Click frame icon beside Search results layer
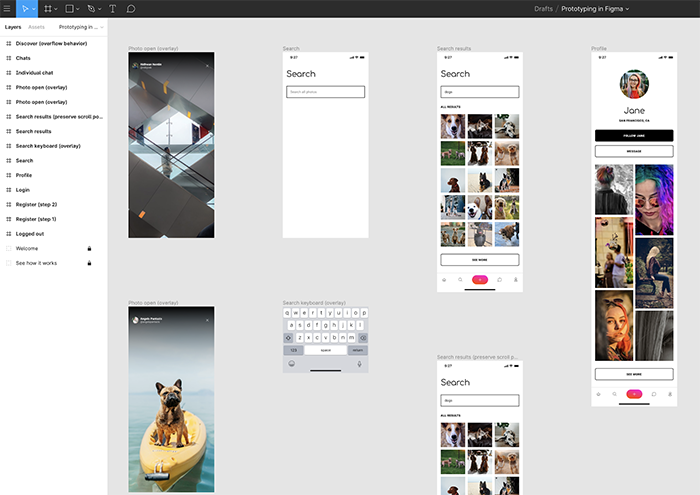The height and width of the screenshot is (495, 700). coord(8,131)
